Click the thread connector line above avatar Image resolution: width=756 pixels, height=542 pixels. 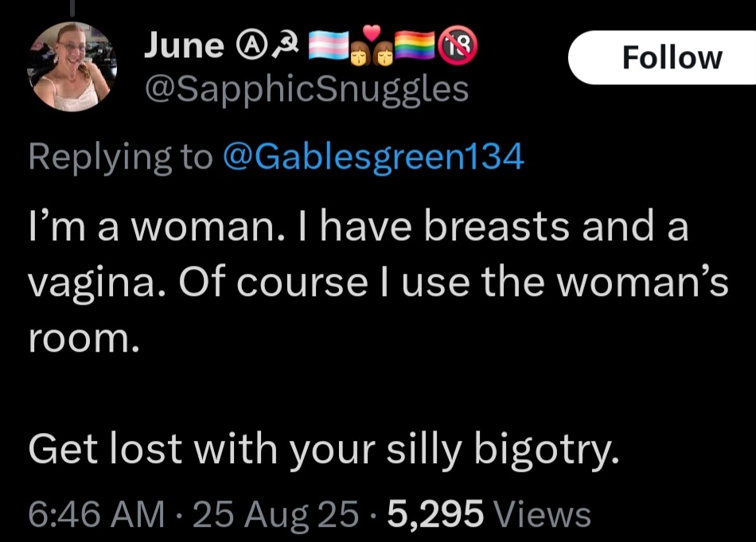[x=72, y=6]
